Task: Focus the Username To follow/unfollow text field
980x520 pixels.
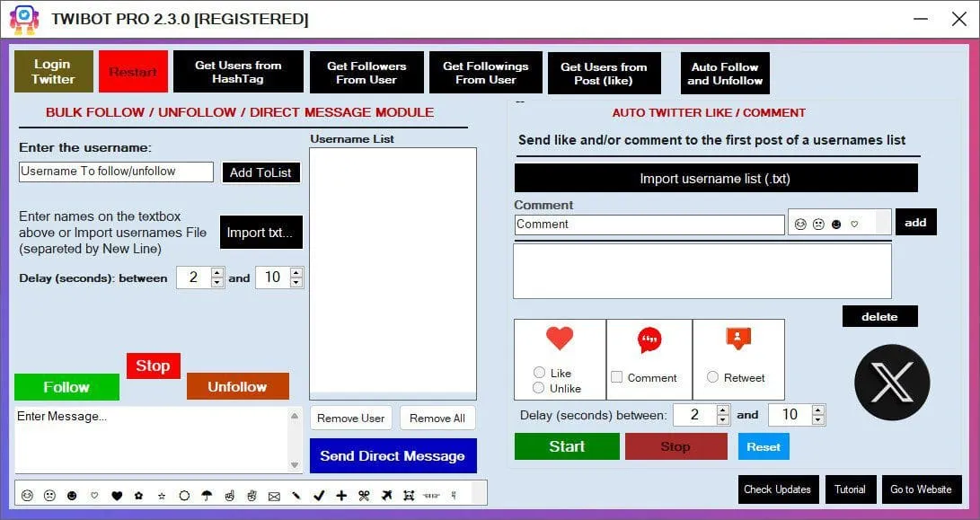Action: 116,172
